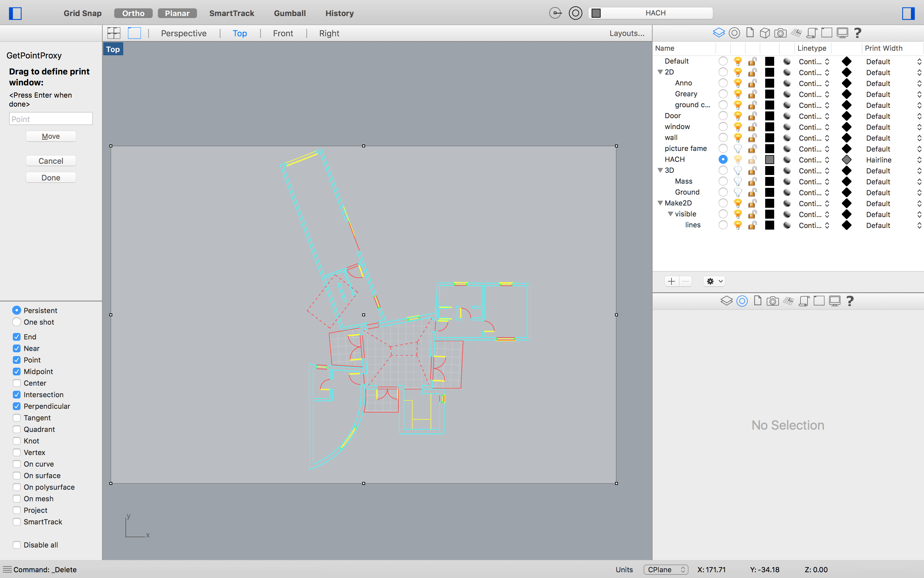Open the Layouts... menu
The height and width of the screenshot is (578, 924).
[627, 33]
